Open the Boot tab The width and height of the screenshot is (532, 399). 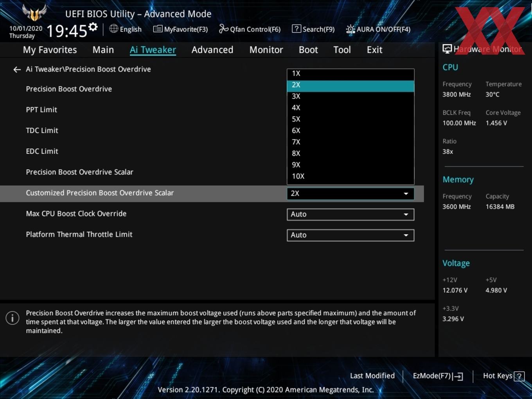click(x=308, y=50)
